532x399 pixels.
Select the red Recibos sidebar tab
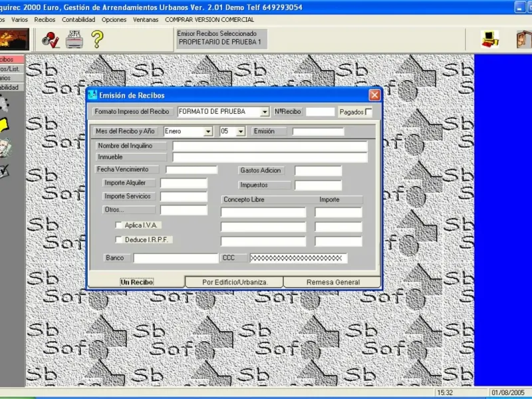click(x=12, y=59)
